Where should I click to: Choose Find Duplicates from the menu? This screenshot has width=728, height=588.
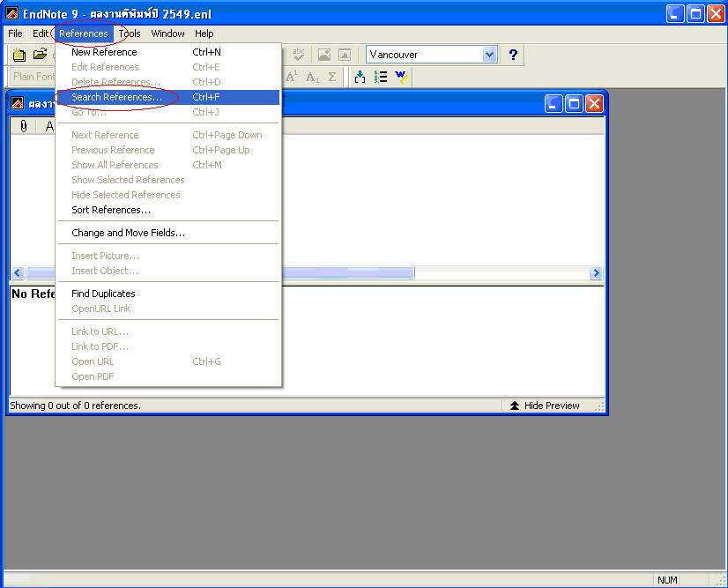168,294
